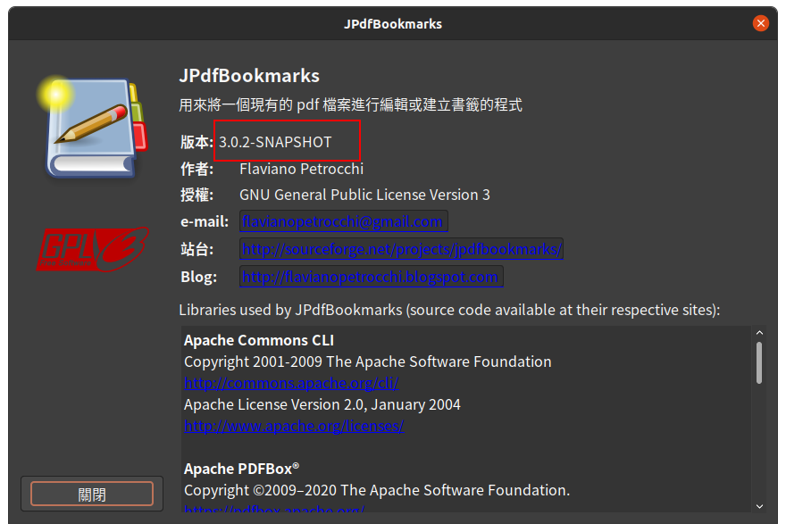
Task: Click the Blog: label
Action: tap(198, 277)
